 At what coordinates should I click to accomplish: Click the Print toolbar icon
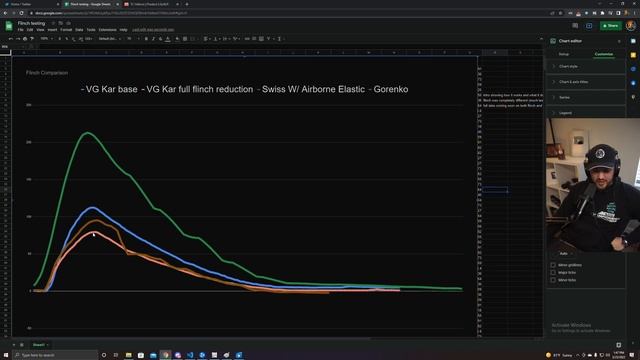(25, 39)
